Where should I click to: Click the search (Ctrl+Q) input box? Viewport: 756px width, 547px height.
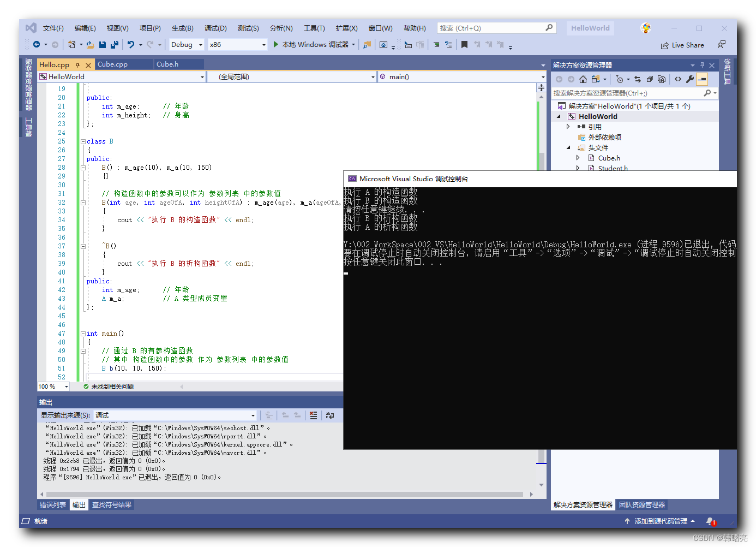click(x=496, y=28)
